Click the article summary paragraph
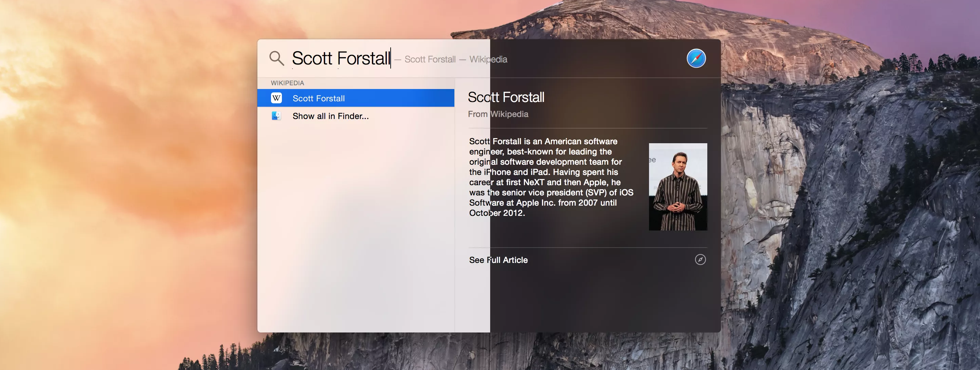The width and height of the screenshot is (980, 370). 551,177
